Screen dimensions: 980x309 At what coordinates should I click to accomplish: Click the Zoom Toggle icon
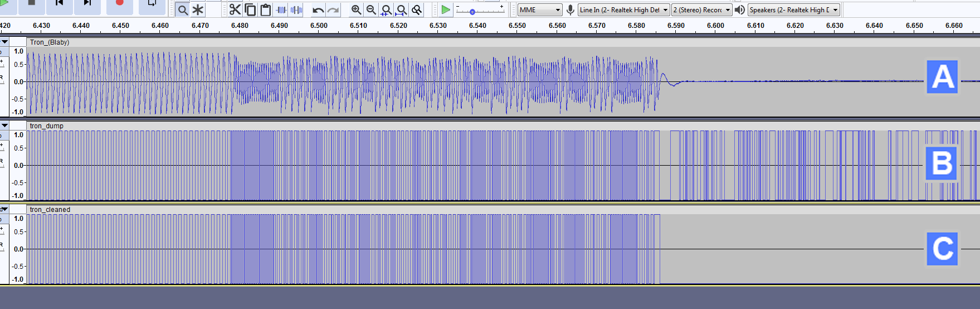click(417, 10)
